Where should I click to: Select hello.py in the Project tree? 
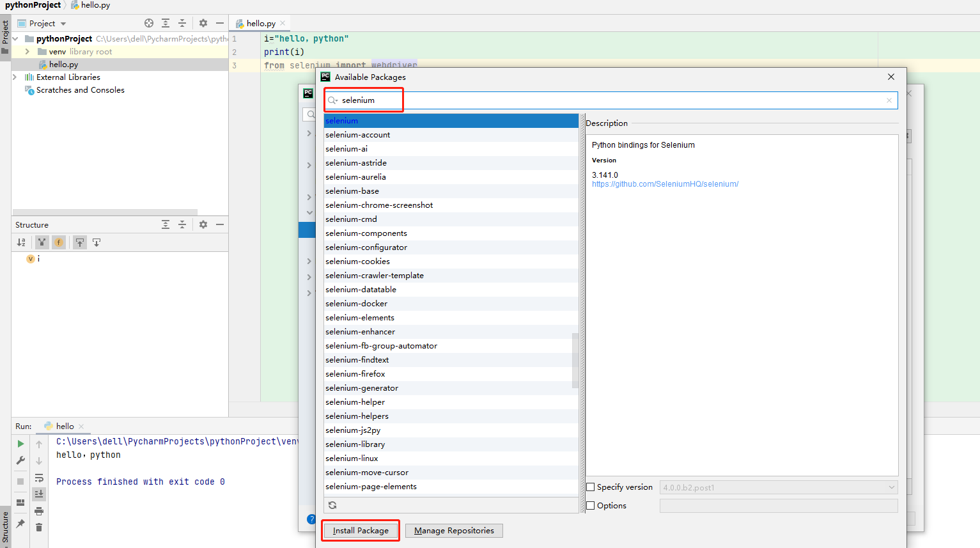[x=120, y=65]
